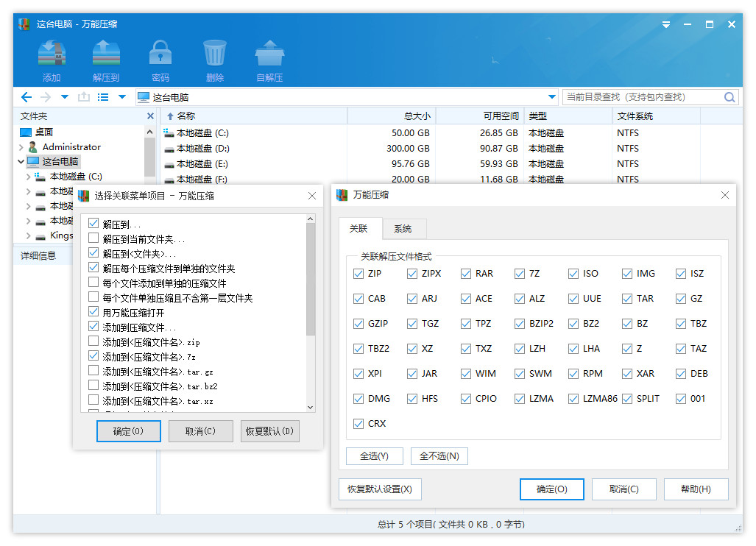756x546 pixels.
Task: Click the 解压到 (Extract to) toolbar icon
Action: point(106,53)
